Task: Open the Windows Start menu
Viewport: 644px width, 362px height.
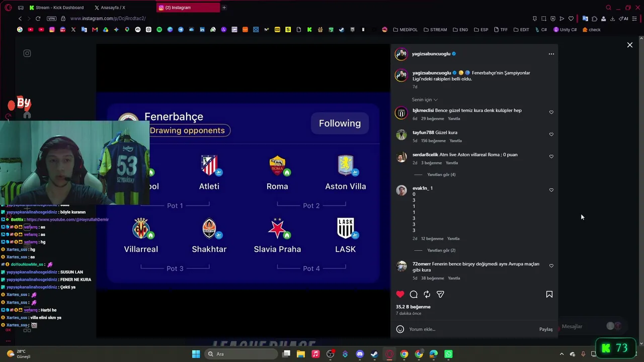Action: tap(196, 354)
